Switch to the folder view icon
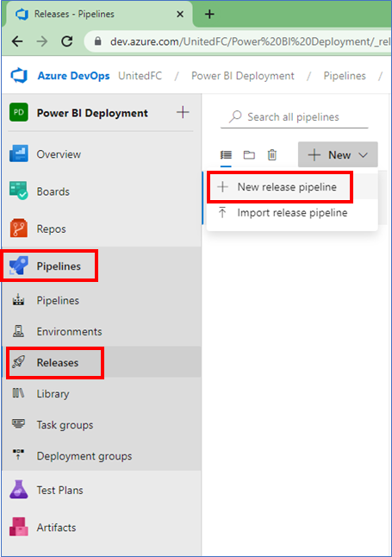Image resolution: width=392 pixels, height=557 pixels. coord(249,154)
